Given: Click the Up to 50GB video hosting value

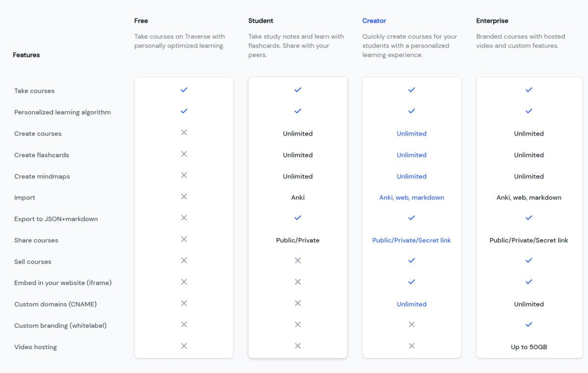Looking at the screenshot, I should coord(529,347).
